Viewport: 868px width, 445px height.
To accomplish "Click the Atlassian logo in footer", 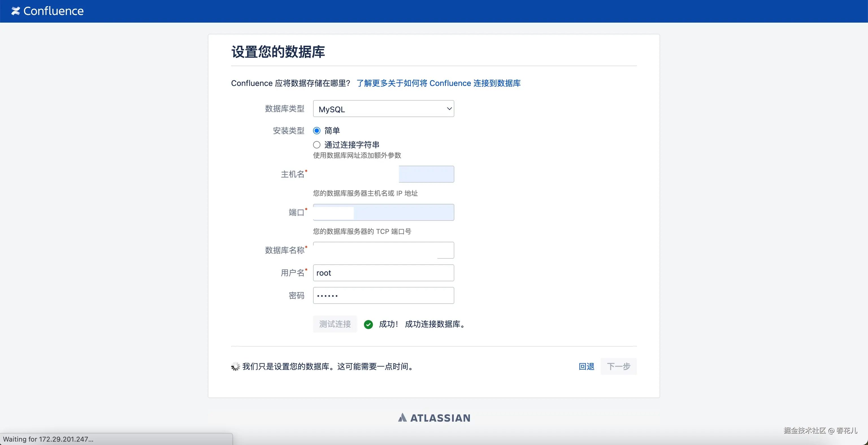I will click(434, 418).
